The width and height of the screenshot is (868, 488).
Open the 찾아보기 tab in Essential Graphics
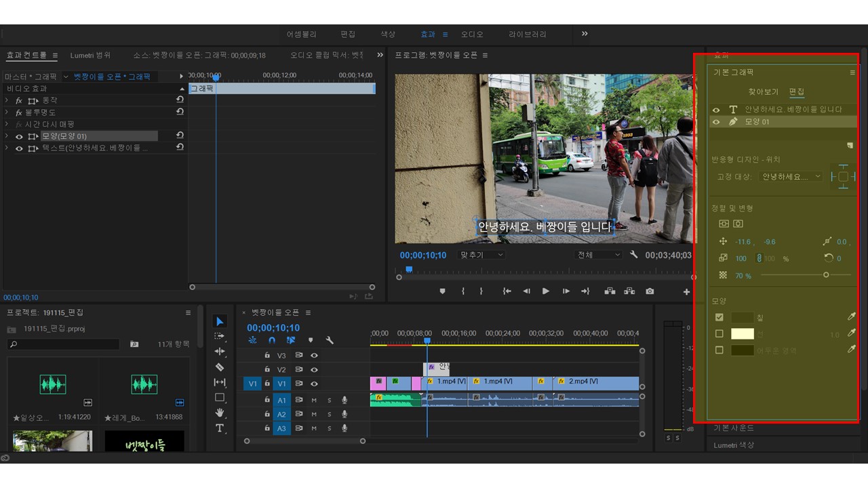coord(763,91)
